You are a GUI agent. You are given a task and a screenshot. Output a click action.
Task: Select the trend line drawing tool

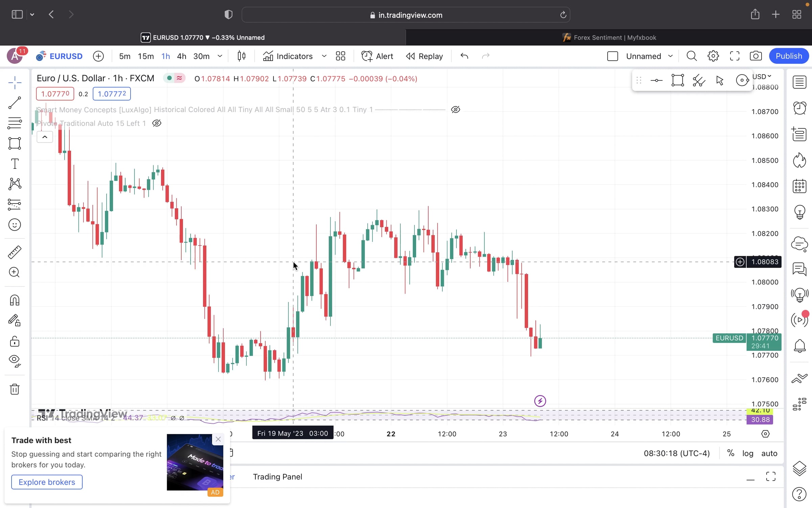pos(15,103)
